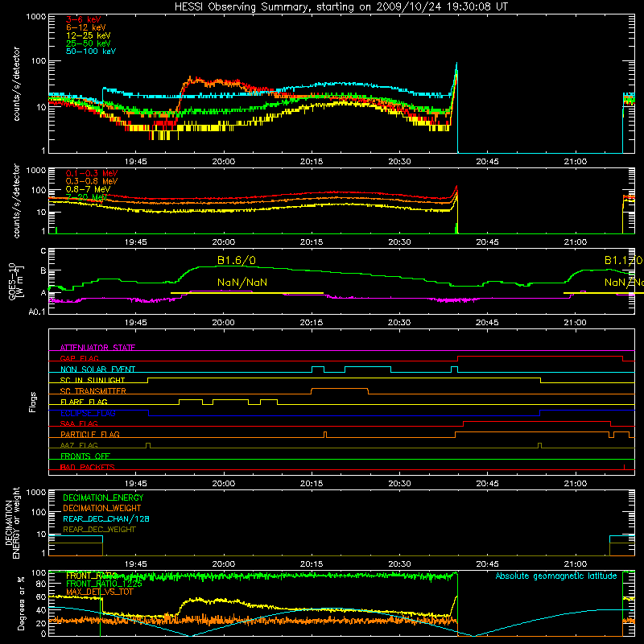Click the GAP_FLAG raised segment

click(x=540, y=356)
